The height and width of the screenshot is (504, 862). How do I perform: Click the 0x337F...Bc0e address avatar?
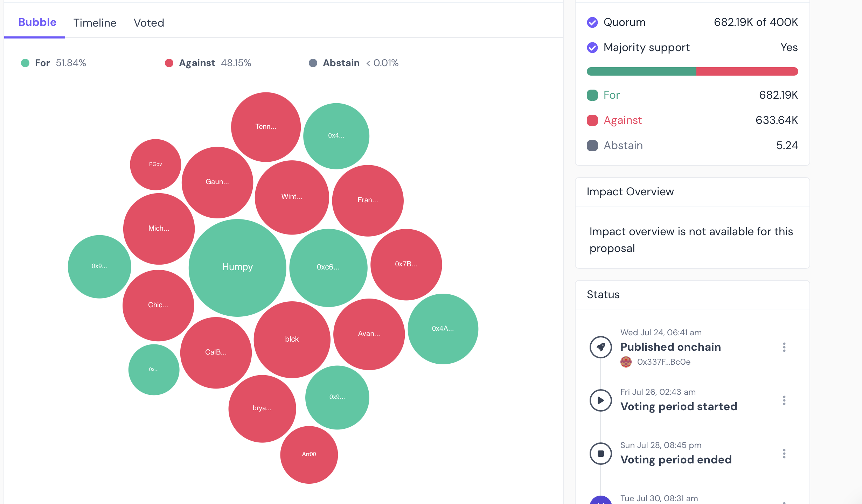pyautogui.click(x=626, y=362)
